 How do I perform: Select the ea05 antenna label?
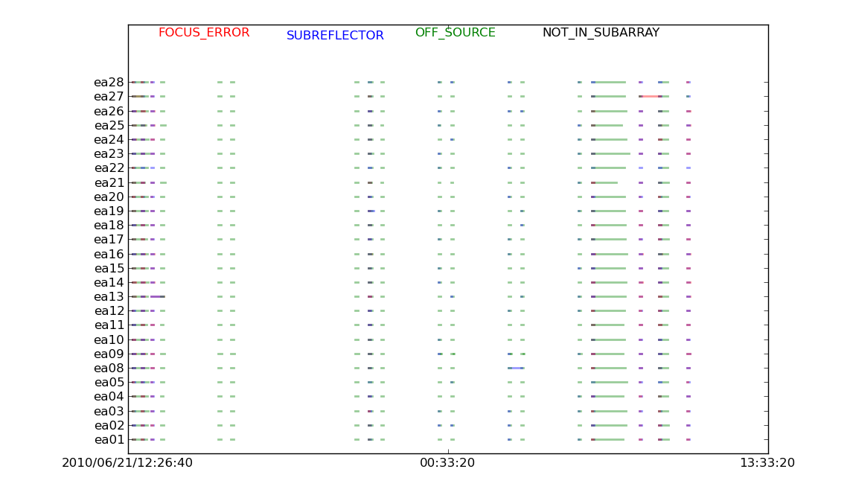(x=109, y=383)
